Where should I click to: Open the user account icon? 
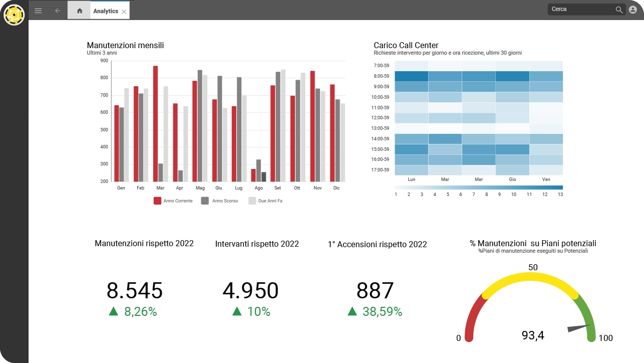pyautogui.click(x=633, y=10)
